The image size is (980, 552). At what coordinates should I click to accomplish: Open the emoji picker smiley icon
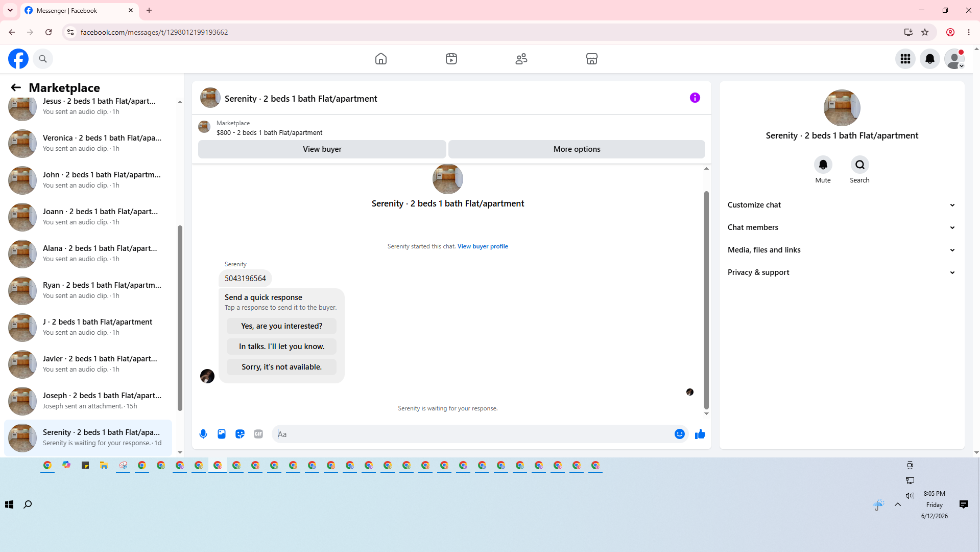coord(680,434)
